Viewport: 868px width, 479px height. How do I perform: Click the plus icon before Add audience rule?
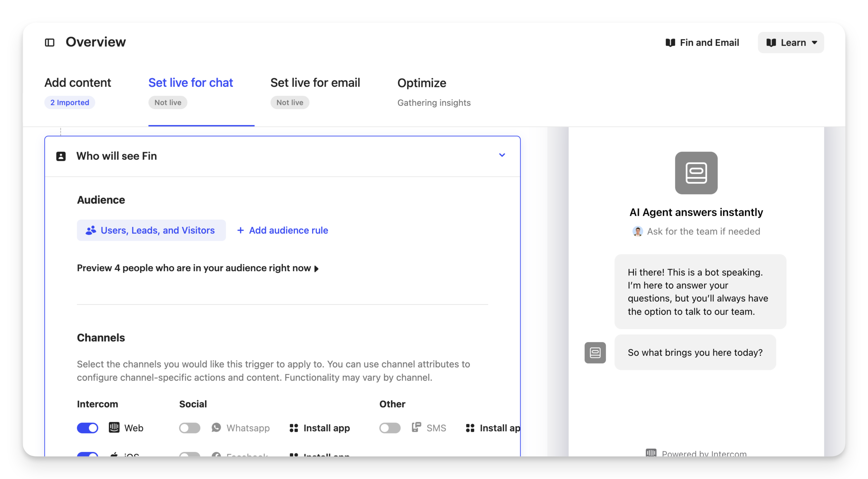tap(240, 230)
